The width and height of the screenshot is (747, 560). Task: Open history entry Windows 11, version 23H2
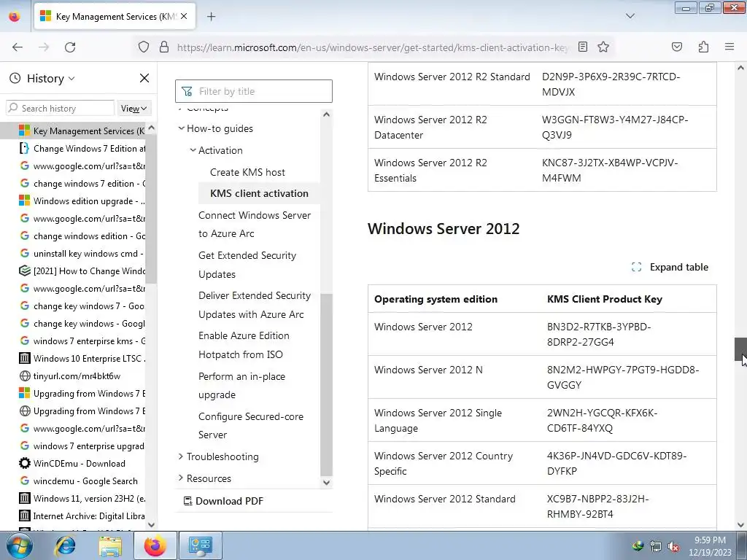pyautogui.click(x=81, y=499)
